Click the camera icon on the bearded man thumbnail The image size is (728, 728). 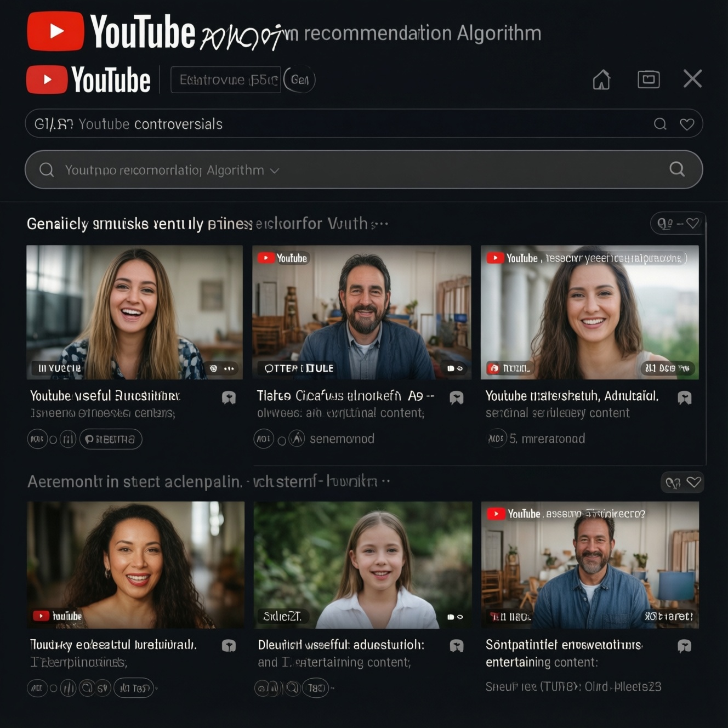(x=451, y=368)
